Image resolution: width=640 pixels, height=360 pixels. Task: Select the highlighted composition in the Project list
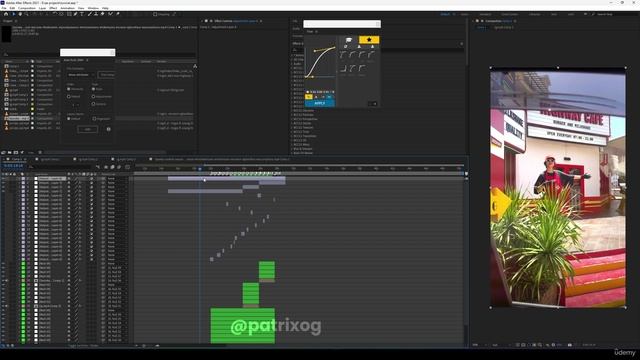(18, 118)
